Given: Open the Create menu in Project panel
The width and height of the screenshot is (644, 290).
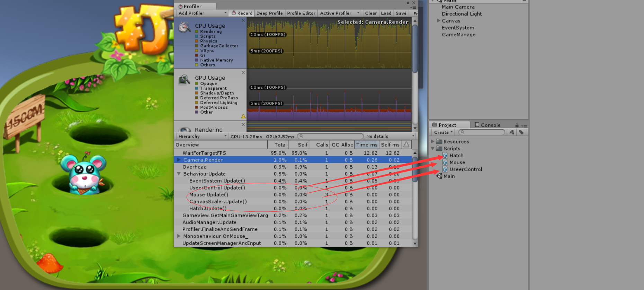Looking at the screenshot, I should coord(443,132).
